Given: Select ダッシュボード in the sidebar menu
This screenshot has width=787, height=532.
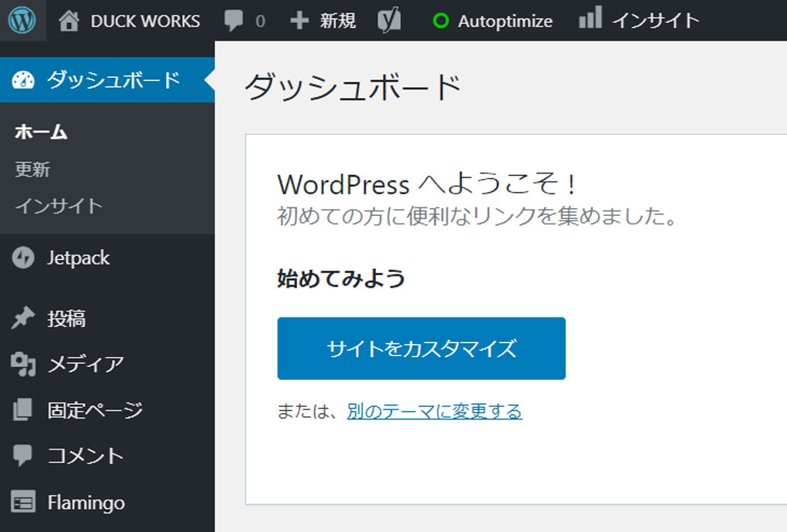Looking at the screenshot, I should (114, 80).
